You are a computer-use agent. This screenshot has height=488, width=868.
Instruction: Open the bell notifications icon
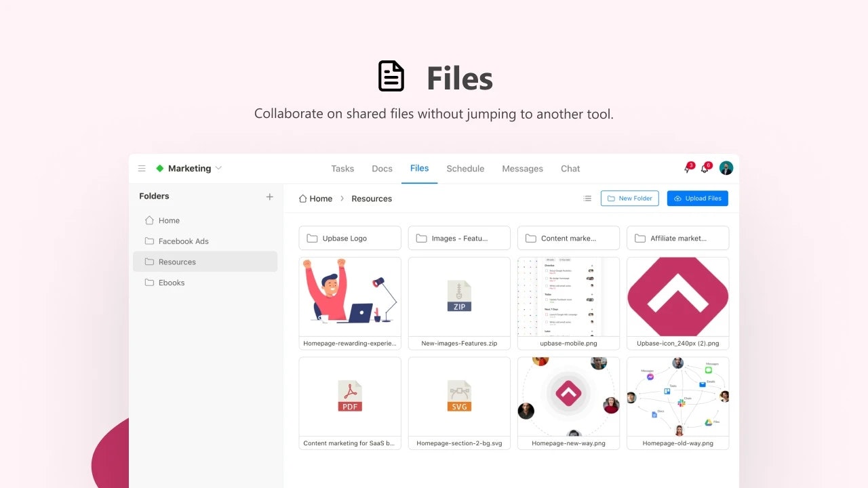point(705,168)
